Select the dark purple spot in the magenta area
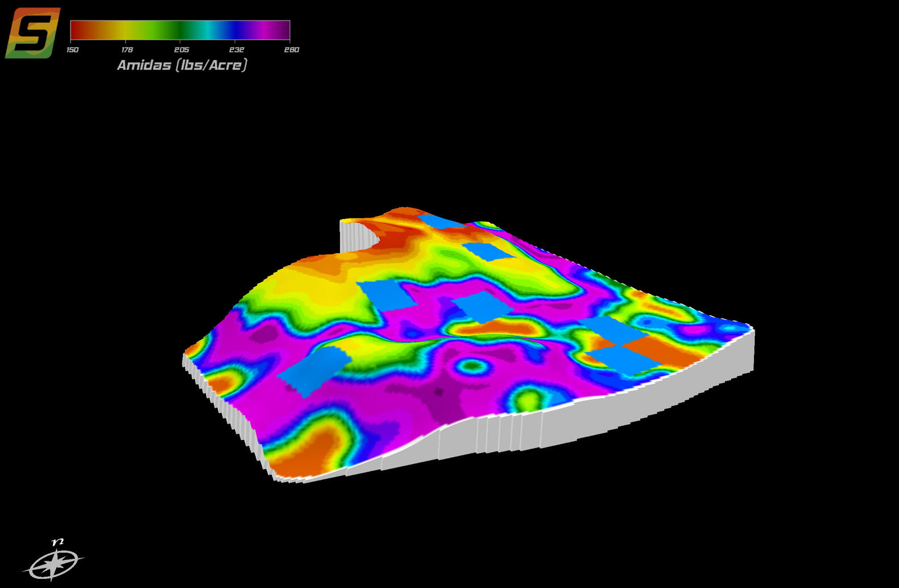The height and width of the screenshot is (588, 899). [x=438, y=391]
